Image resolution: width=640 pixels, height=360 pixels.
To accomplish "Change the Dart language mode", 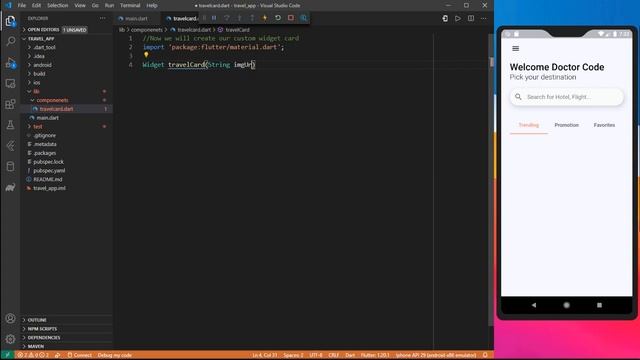I will tap(350, 355).
